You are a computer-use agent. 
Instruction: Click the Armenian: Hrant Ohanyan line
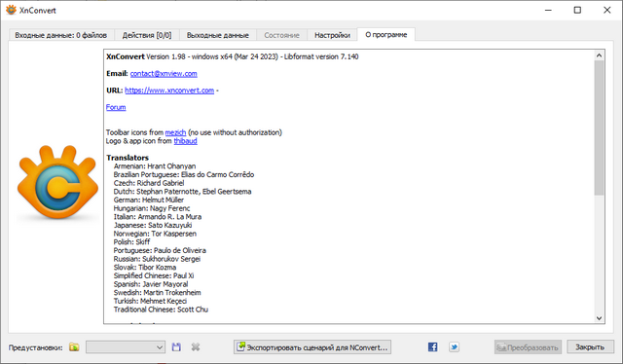(155, 166)
